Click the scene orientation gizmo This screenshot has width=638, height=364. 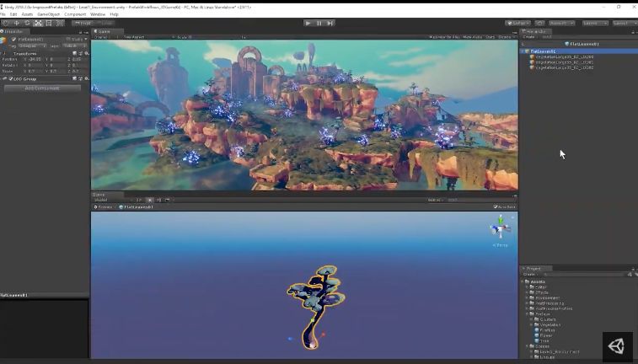501,228
